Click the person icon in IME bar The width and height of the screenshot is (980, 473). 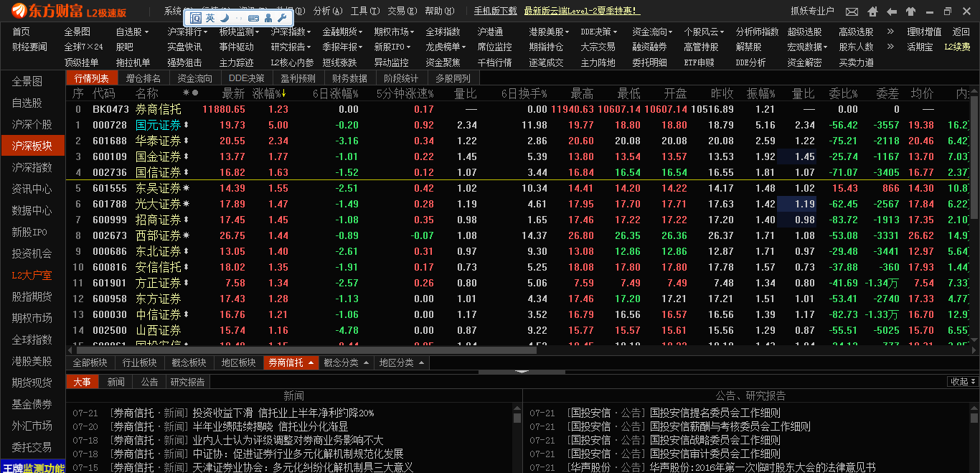[268, 18]
